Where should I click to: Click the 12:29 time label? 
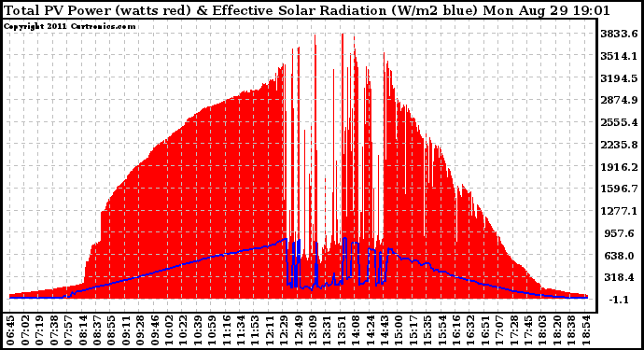pos(284,330)
